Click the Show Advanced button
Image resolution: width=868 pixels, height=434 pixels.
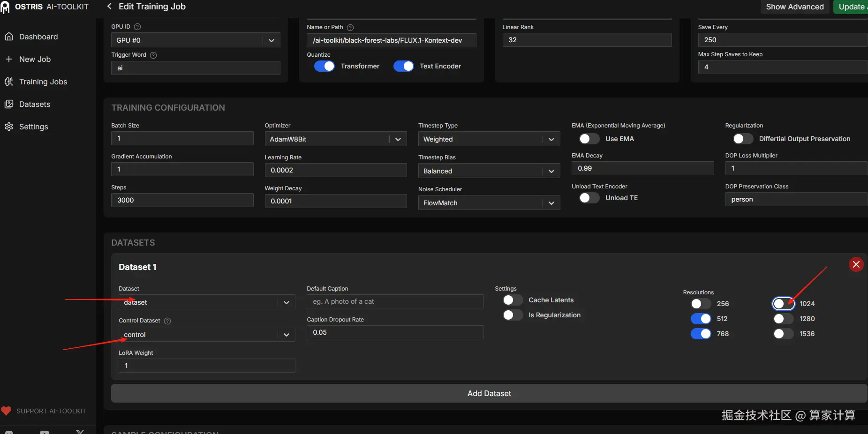point(795,7)
